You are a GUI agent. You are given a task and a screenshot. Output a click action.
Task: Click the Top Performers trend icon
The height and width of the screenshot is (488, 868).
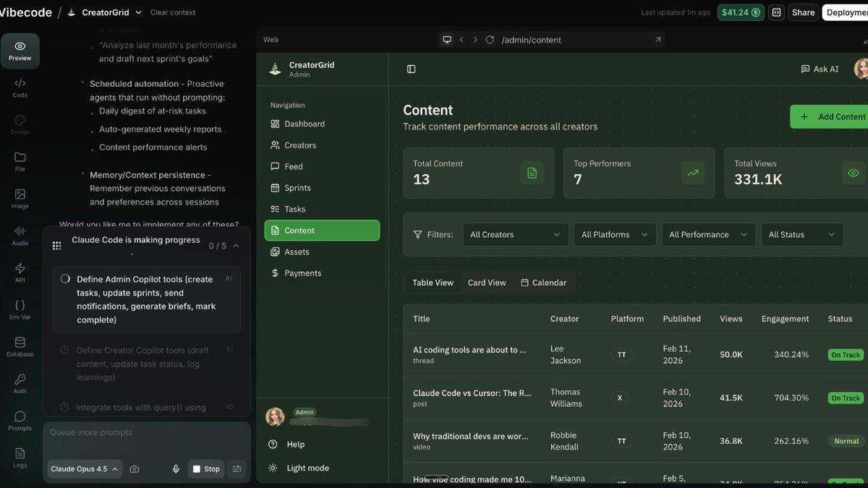point(693,173)
